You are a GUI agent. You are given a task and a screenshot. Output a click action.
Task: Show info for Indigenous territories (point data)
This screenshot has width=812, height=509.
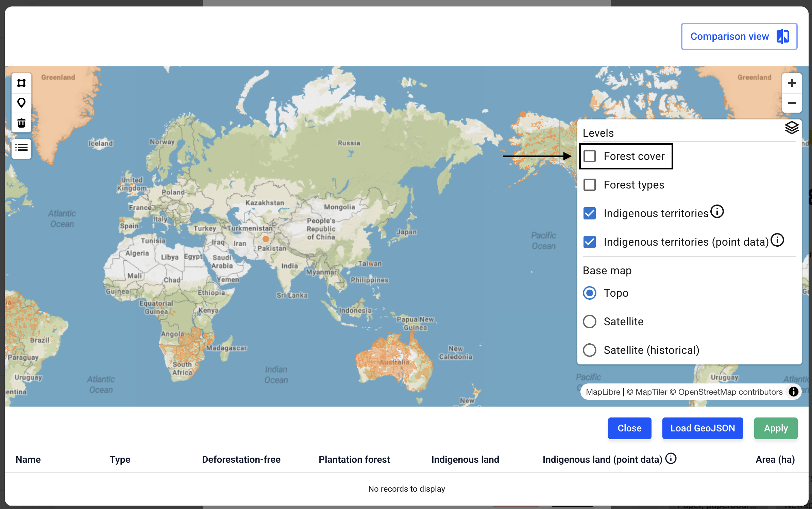click(777, 240)
